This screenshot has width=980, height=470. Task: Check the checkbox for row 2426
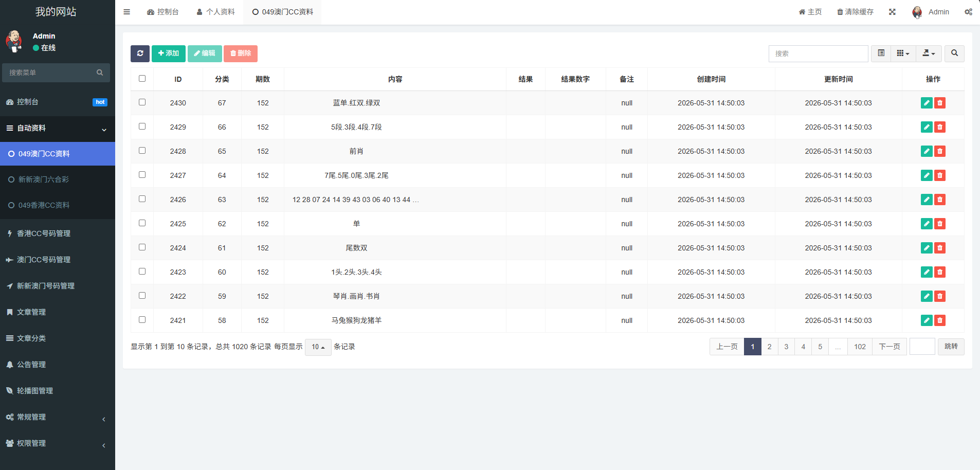tap(142, 199)
